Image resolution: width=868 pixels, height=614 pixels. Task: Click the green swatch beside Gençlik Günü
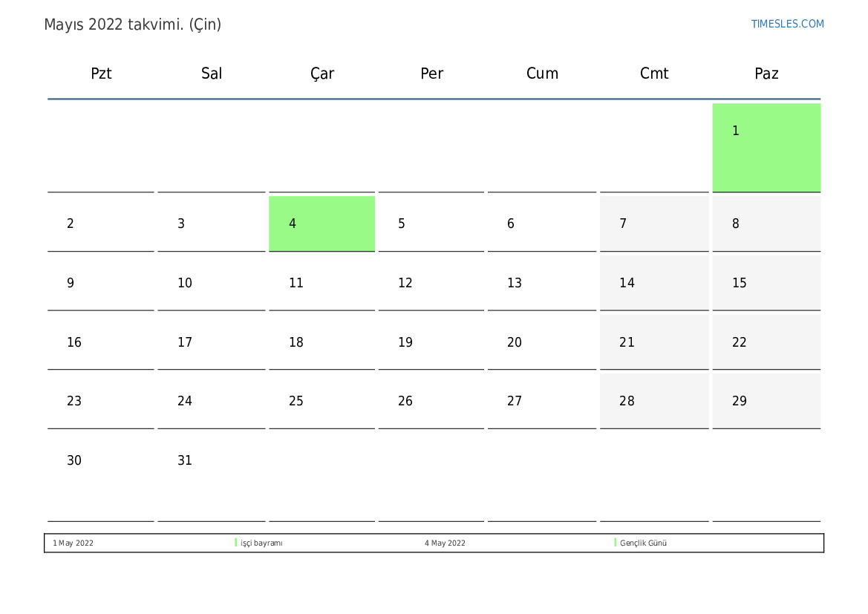[616, 543]
